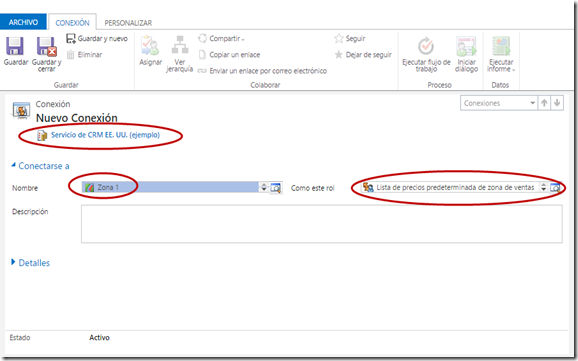Go to previous record up arrow
The height and width of the screenshot is (361, 578).
pyautogui.click(x=544, y=103)
